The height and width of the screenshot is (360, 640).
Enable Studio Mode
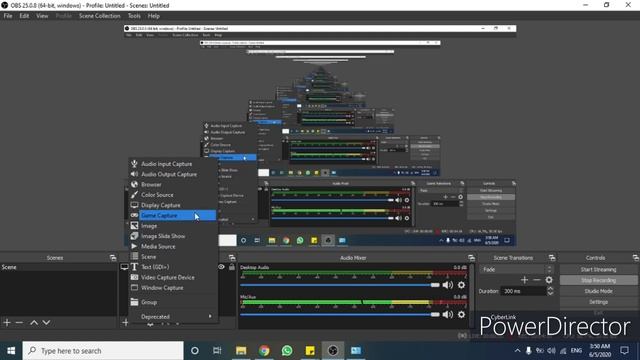coord(598,291)
